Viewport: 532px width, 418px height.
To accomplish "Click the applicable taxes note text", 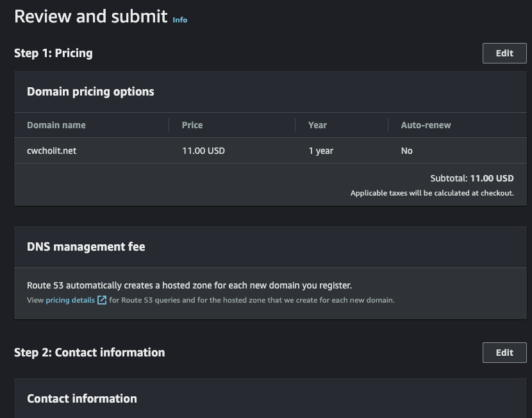I will click(432, 193).
